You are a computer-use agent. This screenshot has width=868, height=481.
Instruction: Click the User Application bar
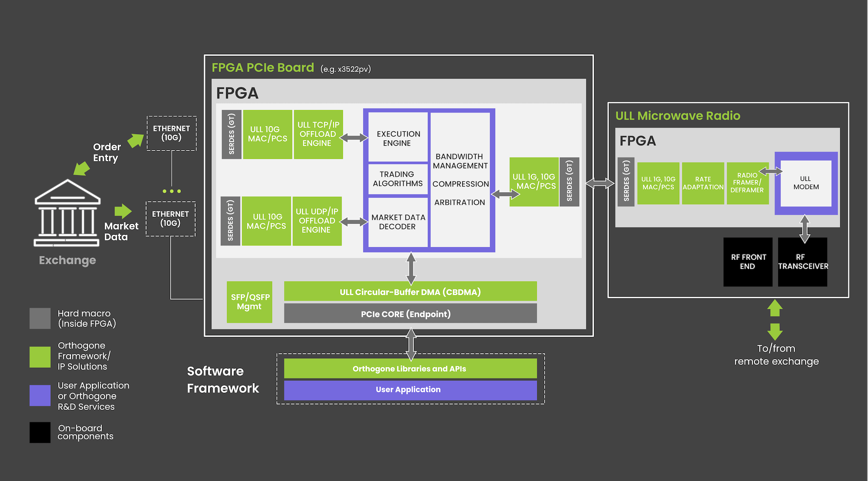click(x=410, y=390)
